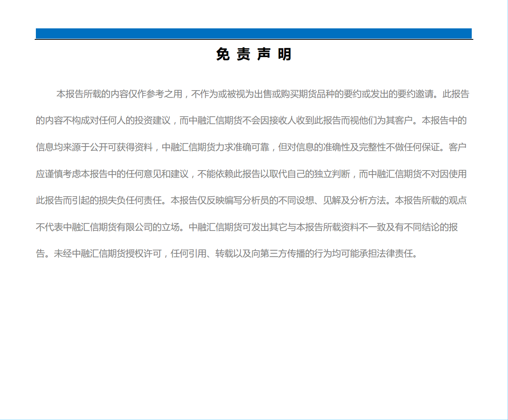
Task: Click the words 独立判断
Action: coord(332,174)
